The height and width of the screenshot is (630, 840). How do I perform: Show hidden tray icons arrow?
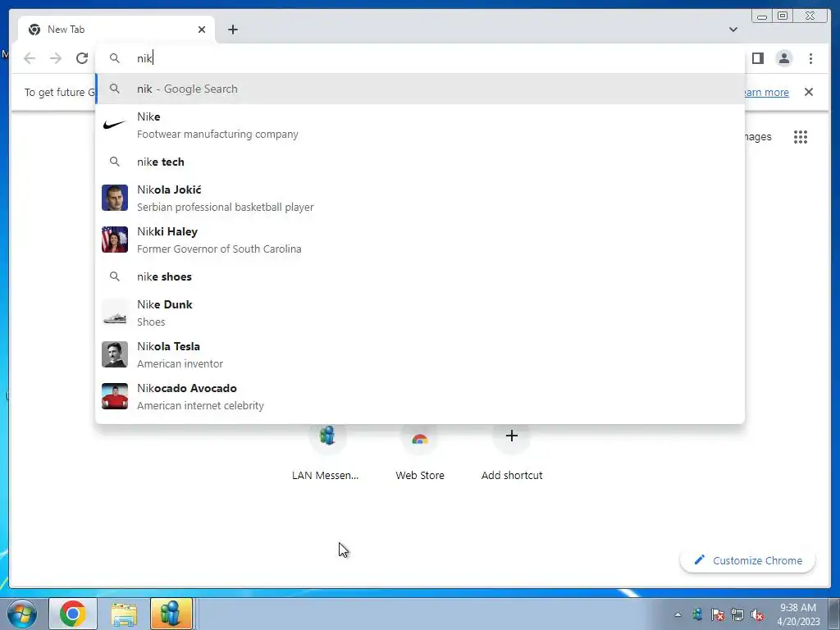tap(678, 615)
